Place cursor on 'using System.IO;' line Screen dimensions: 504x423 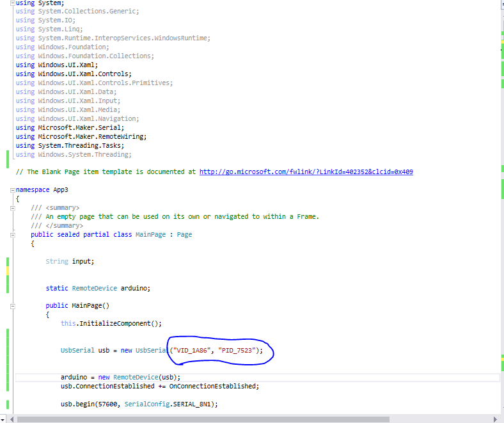pyautogui.click(x=45, y=20)
